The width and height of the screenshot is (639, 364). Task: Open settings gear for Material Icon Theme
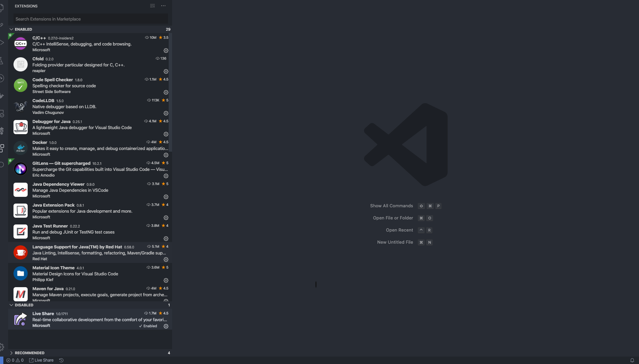pos(166,280)
